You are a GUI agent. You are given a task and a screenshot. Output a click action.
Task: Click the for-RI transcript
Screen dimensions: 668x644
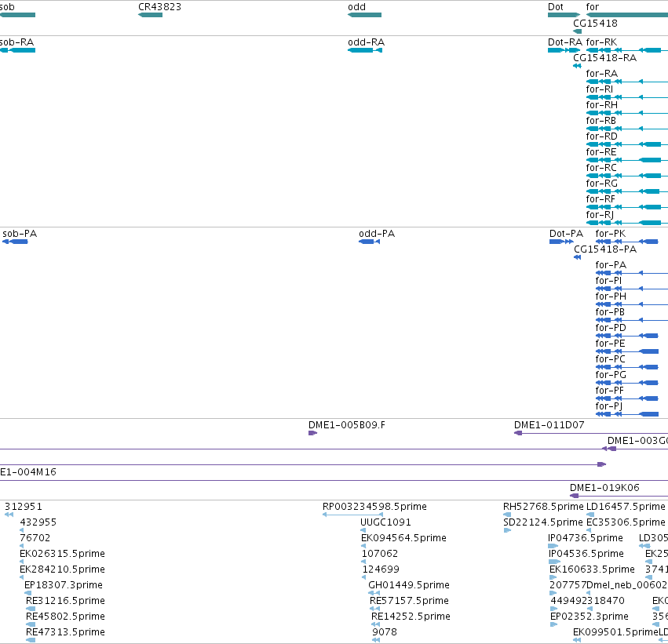click(x=627, y=97)
